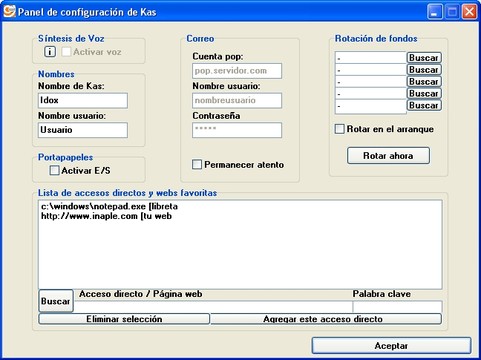Enable the Activar voz checkbox
481x360 pixels.
[x=66, y=52]
